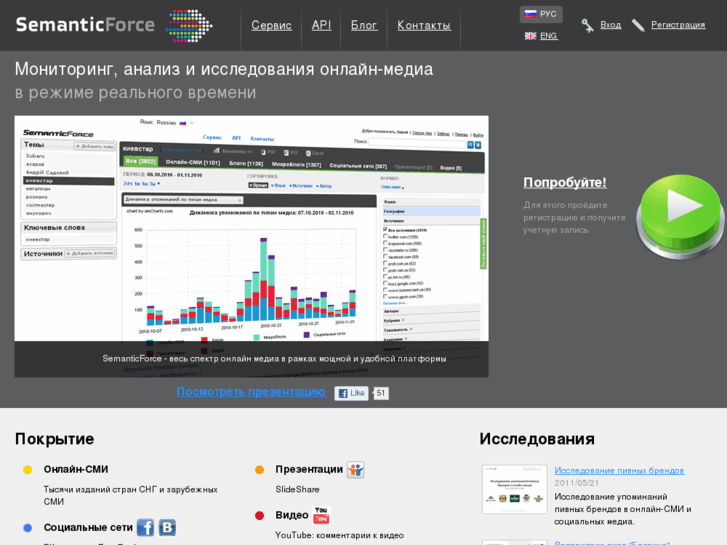Click the SlideShare icon next to Презентации
The height and width of the screenshot is (545, 727).
click(356, 469)
